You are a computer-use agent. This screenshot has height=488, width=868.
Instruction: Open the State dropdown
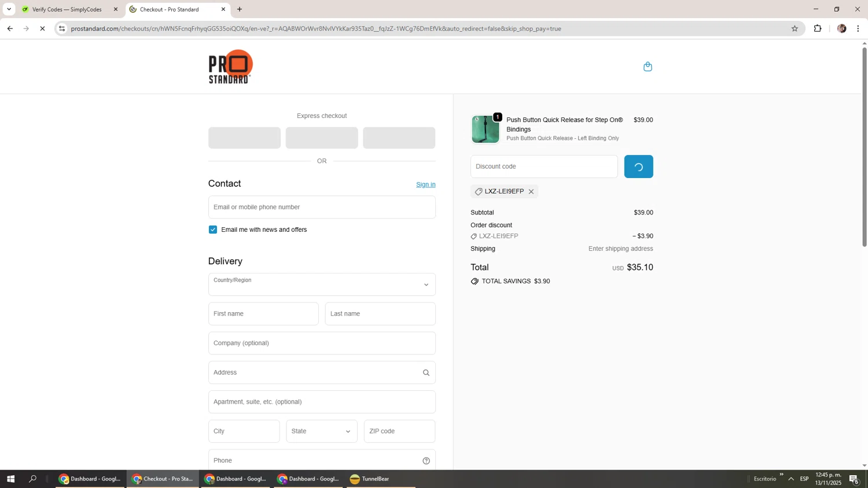pyautogui.click(x=322, y=431)
